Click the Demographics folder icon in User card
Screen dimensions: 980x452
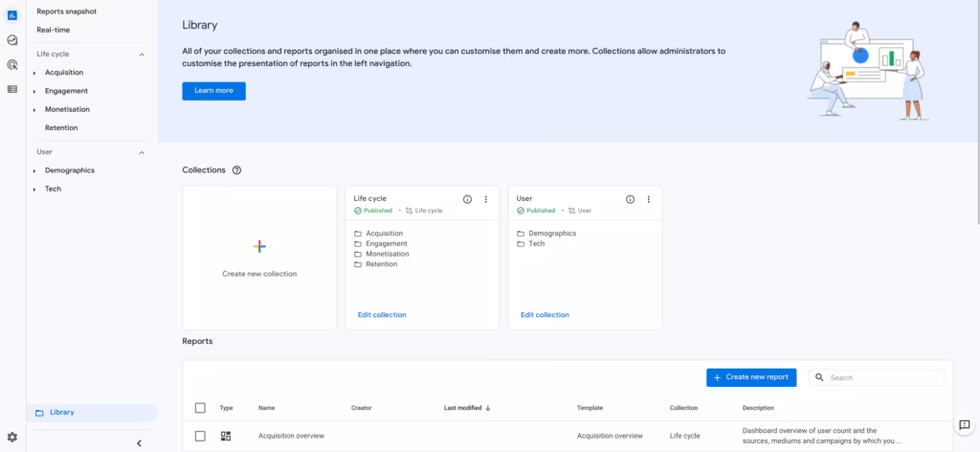click(x=521, y=234)
